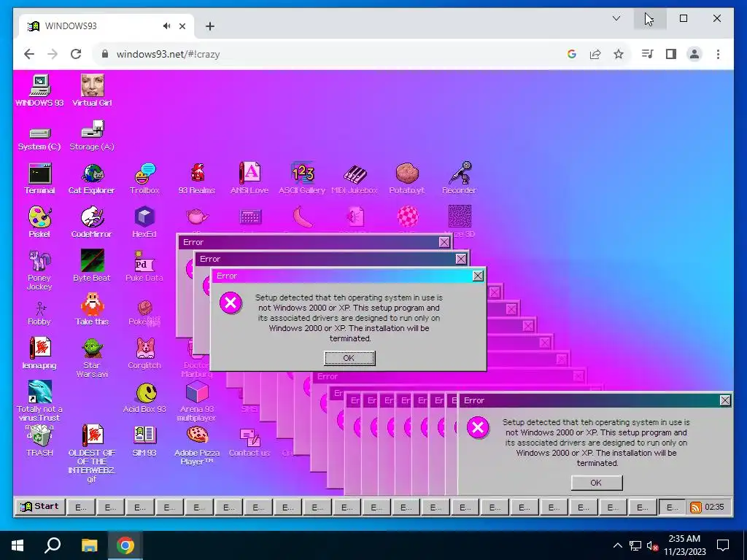Open Chrome profile menu

(x=694, y=54)
